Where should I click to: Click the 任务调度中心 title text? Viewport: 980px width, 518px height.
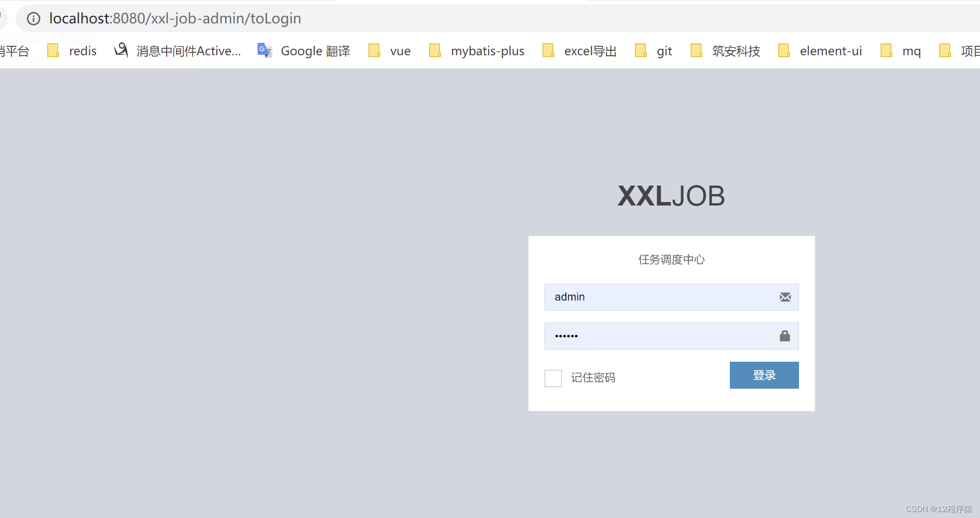pyautogui.click(x=671, y=260)
